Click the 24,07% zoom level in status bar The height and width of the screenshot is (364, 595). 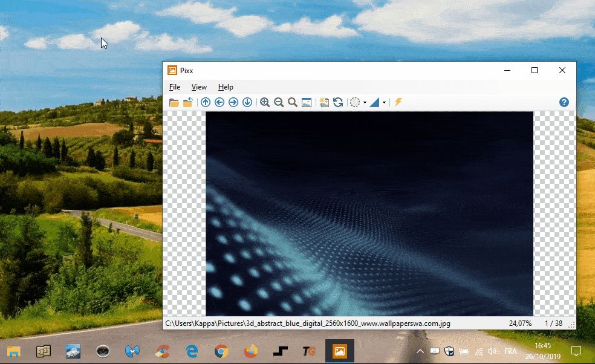(x=520, y=323)
